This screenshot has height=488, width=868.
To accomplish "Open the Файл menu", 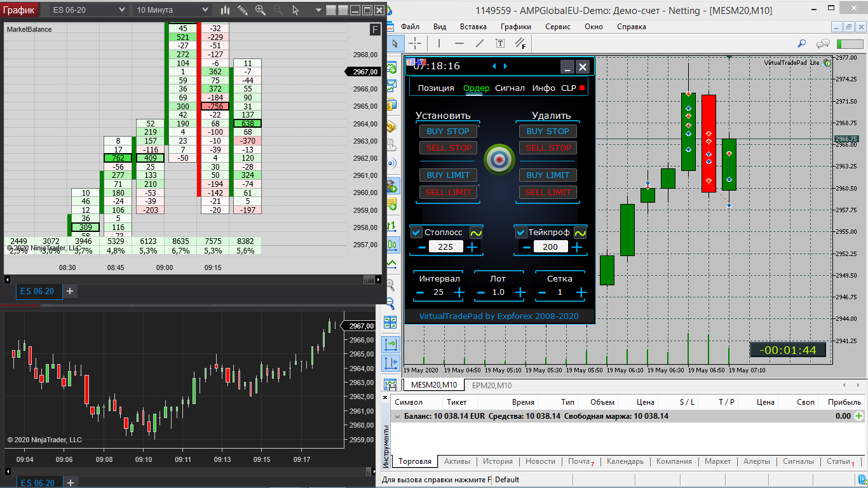I will coord(410,27).
